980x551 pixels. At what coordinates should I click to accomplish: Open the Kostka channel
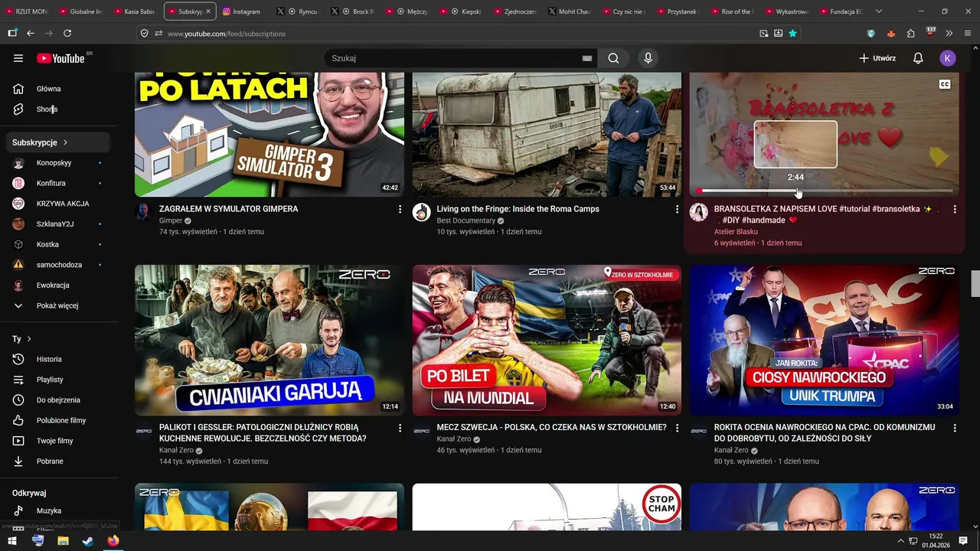pyautogui.click(x=59, y=245)
